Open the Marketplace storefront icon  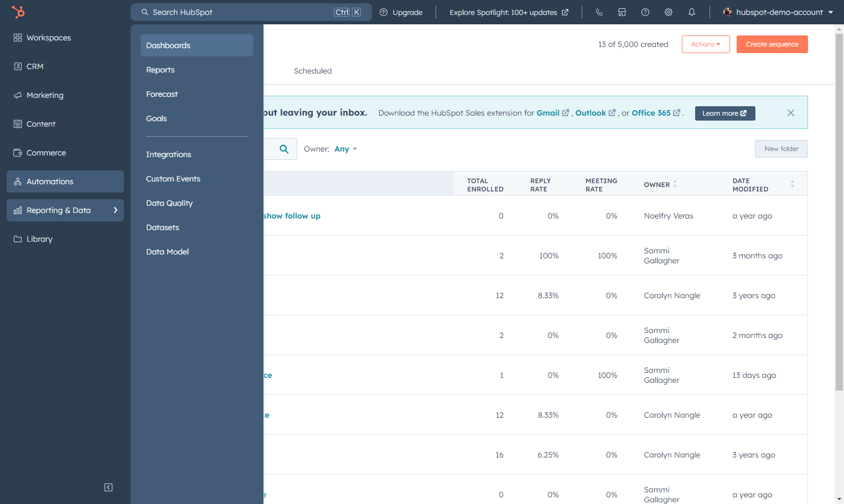(622, 12)
